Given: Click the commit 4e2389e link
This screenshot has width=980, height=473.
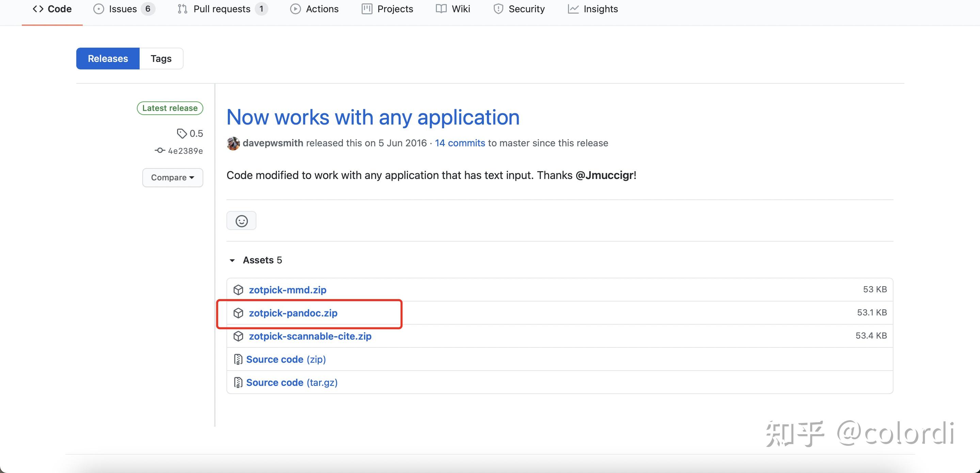Looking at the screenshot, I should pos(185,151).
